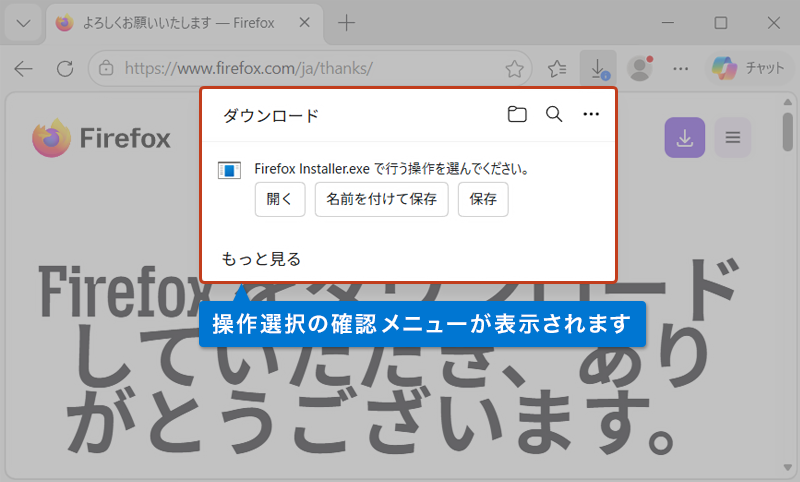
Task: Click the 保存 button
Action: [x=483, y=199]
